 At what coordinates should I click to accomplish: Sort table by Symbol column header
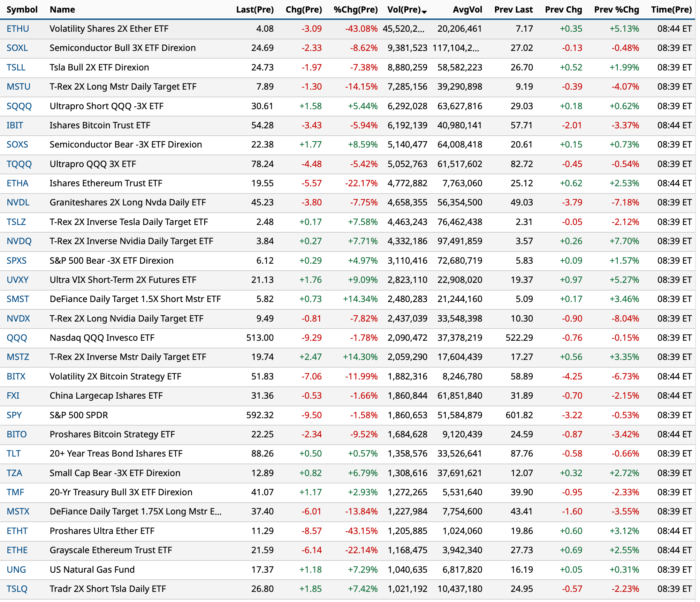(x=22, y=10)
